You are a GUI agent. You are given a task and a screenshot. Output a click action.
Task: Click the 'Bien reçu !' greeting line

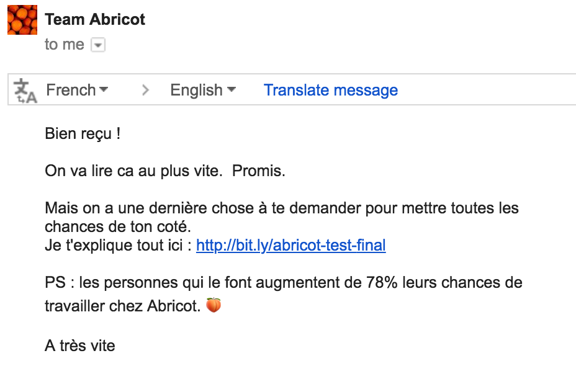[x=83, y=133]
